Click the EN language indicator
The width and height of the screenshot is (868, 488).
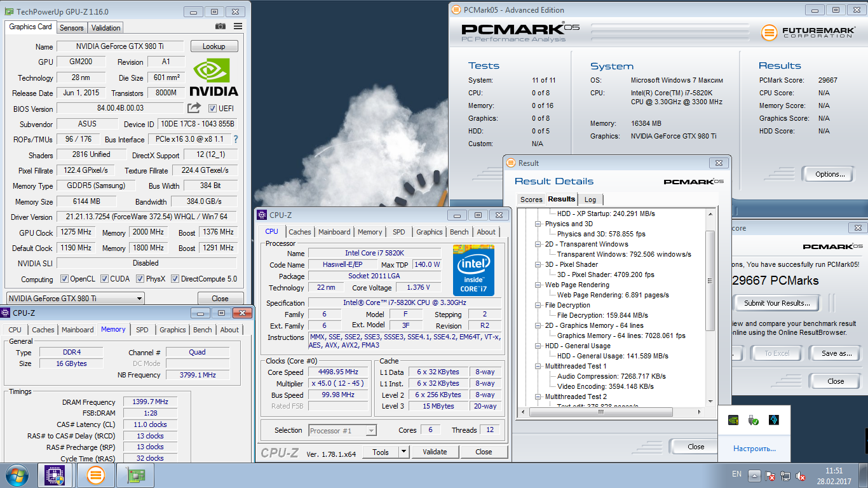tap(737, 474)
